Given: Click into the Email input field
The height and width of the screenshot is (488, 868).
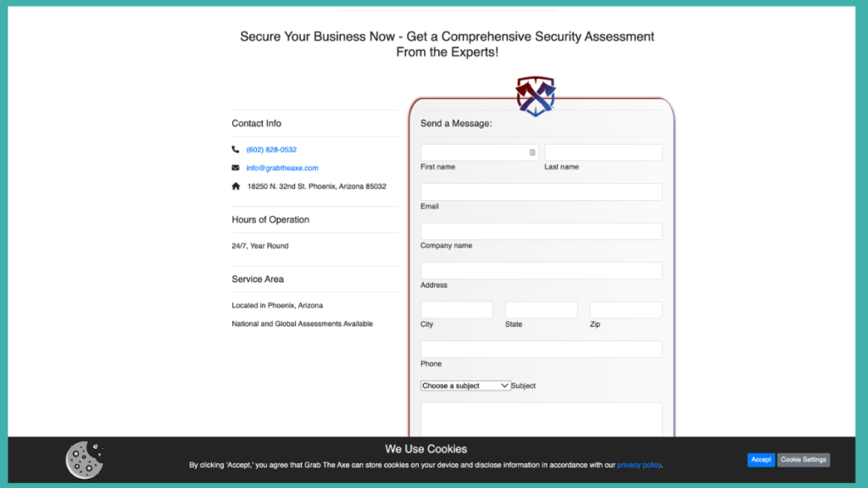Looking at the screenshot, I should pyautogui.click(x=541, y=192).
